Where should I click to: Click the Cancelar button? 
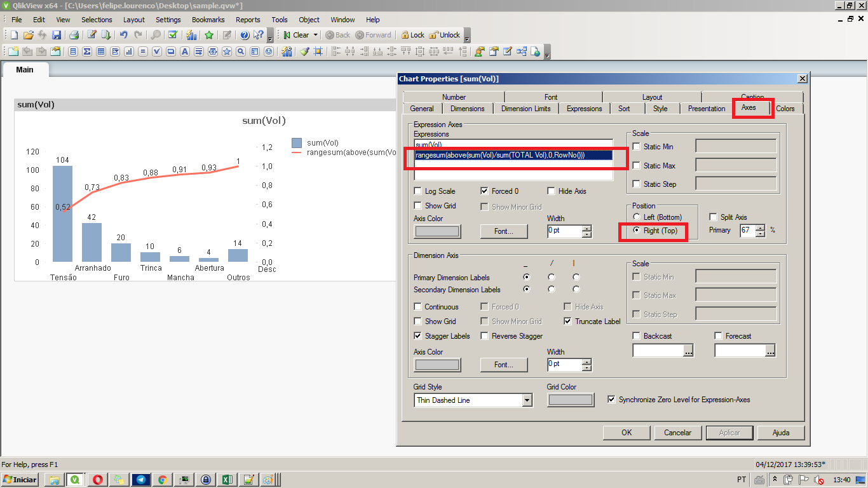[x=677, y=433]
